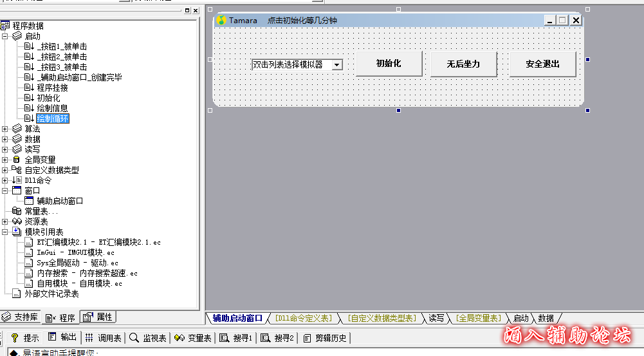Open the 启动 editor tab

click(520, 318)
